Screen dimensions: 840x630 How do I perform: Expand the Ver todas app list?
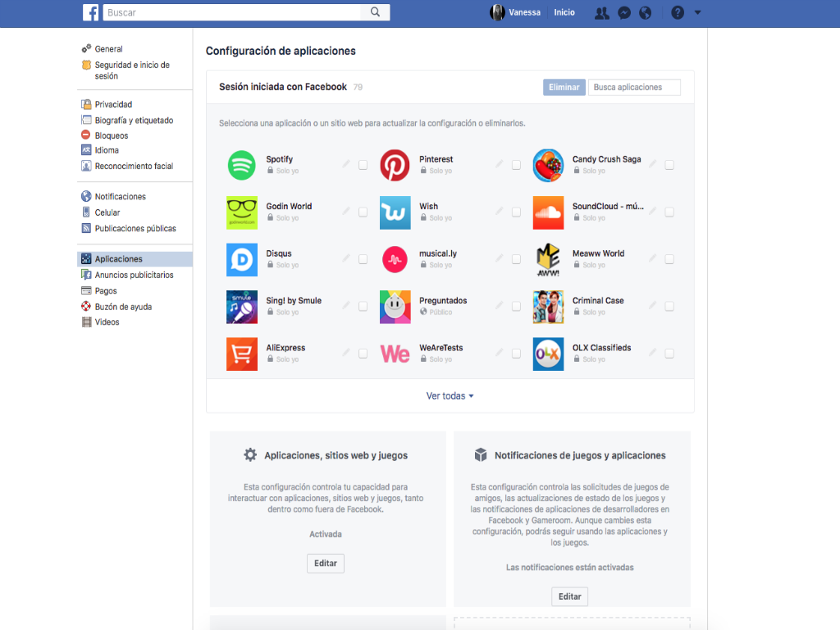[450, 396]
